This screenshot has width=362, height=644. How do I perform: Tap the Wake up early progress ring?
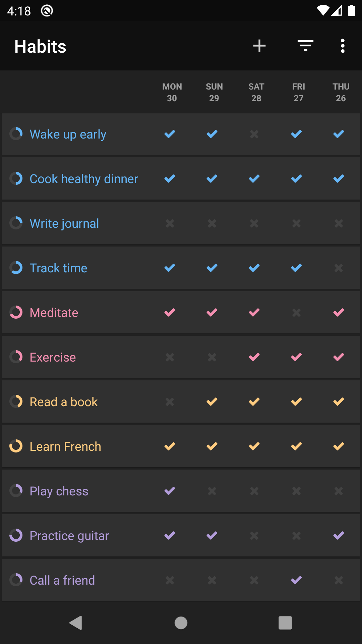click(x=16, y=134)
